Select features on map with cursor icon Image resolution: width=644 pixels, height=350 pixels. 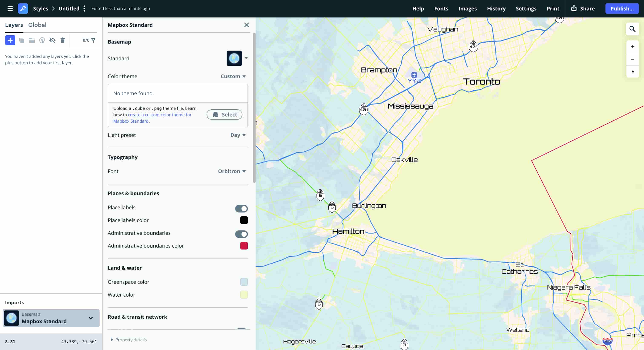[x=42, y=40]
